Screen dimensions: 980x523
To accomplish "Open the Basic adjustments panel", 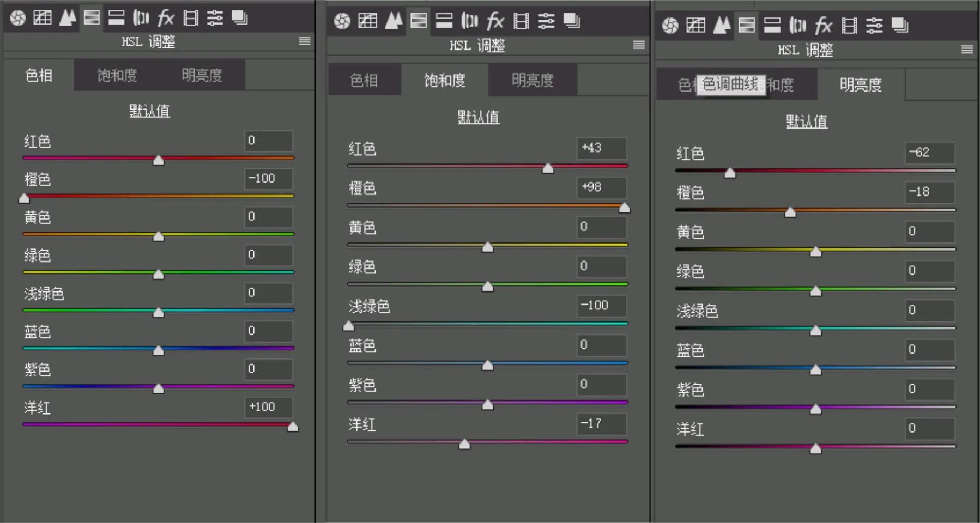I will pyautogui.click(x=16, y=17).
